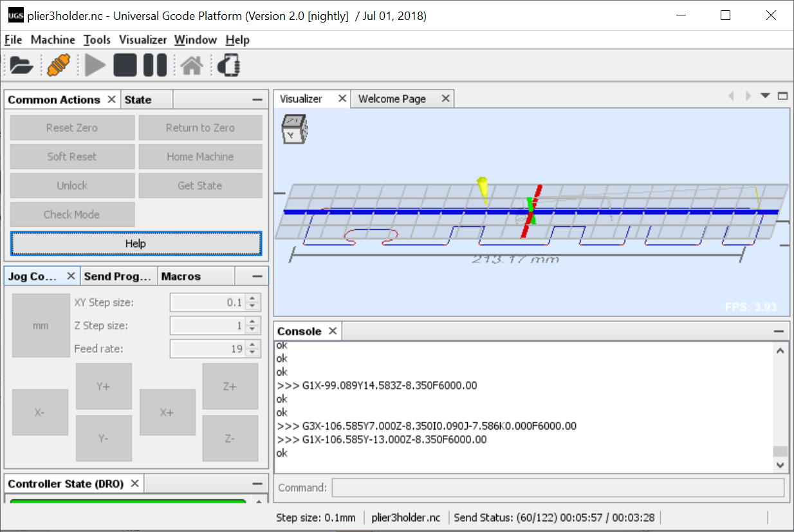Jog with the X- button
The width and height of the screenshot is (794, 532).
(x=40, y=412)
